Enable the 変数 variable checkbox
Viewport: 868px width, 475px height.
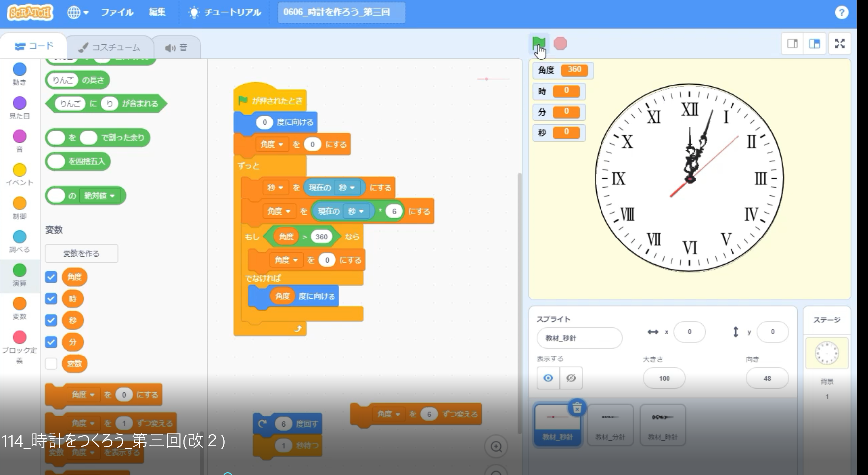[51, 363]
